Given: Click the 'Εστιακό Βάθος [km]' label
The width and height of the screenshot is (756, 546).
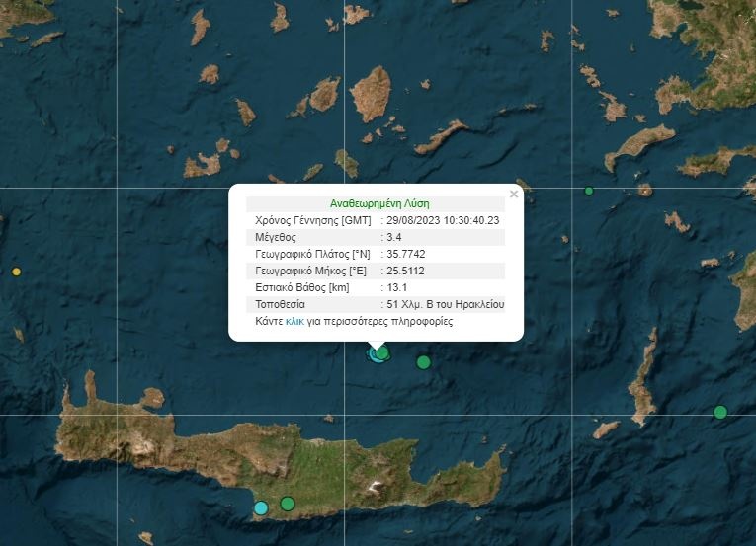Looking at the screenshot, I should point(301,287).
